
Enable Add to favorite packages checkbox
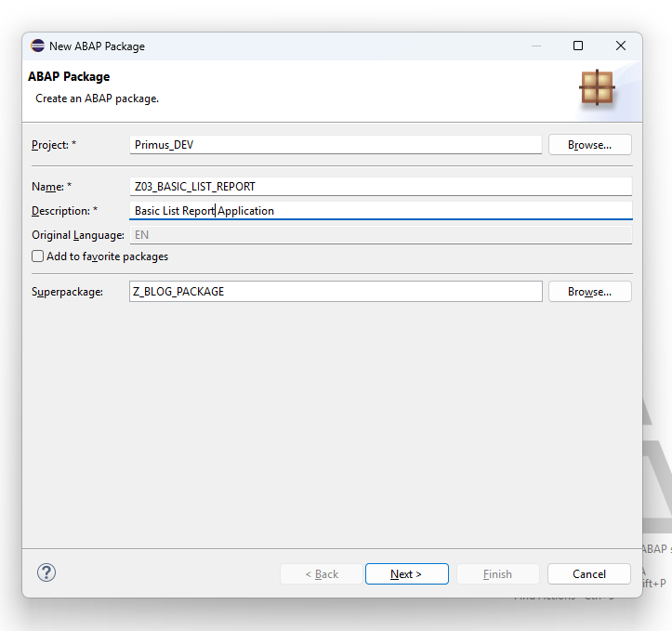(38, 256)
